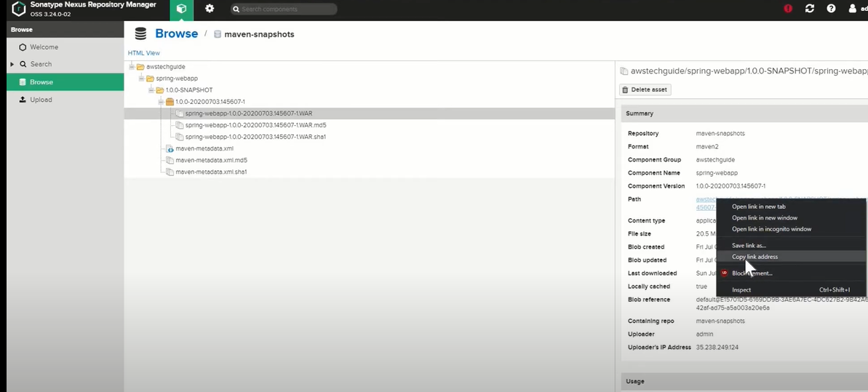Viewport: 868px width, 392px height.
Task: Click the orange component package icon
Action: pos(170,102)
